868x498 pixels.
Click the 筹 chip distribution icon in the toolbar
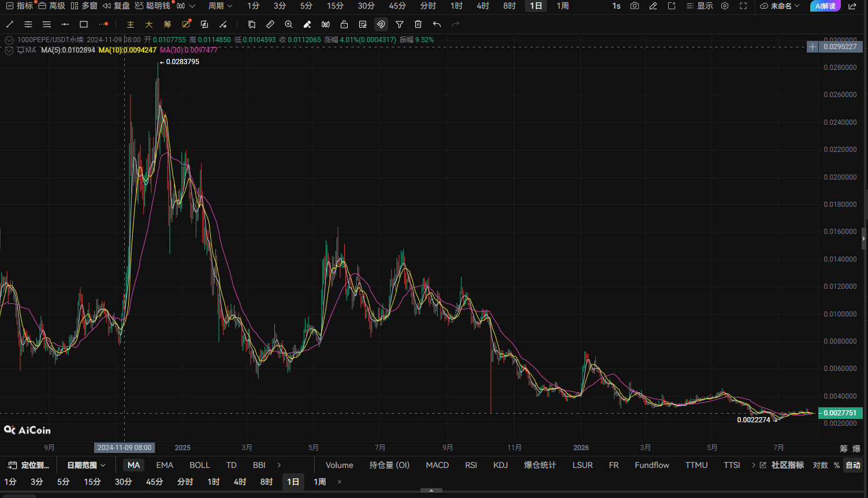167,24
